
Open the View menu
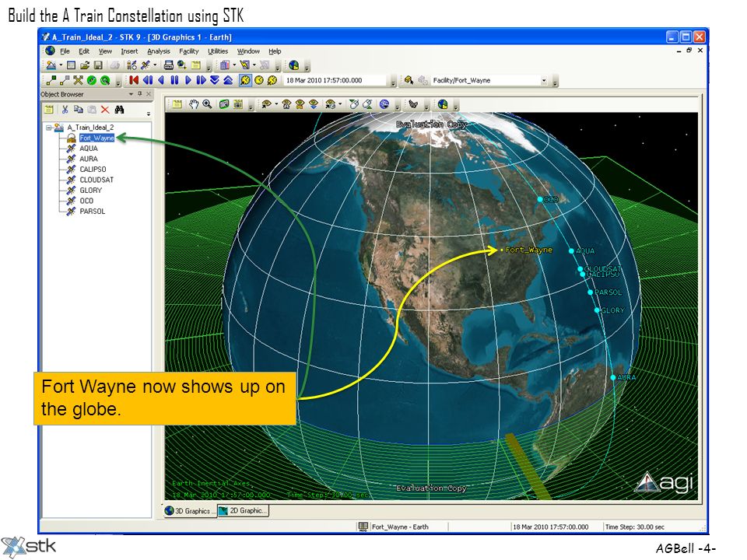(105, 51)
